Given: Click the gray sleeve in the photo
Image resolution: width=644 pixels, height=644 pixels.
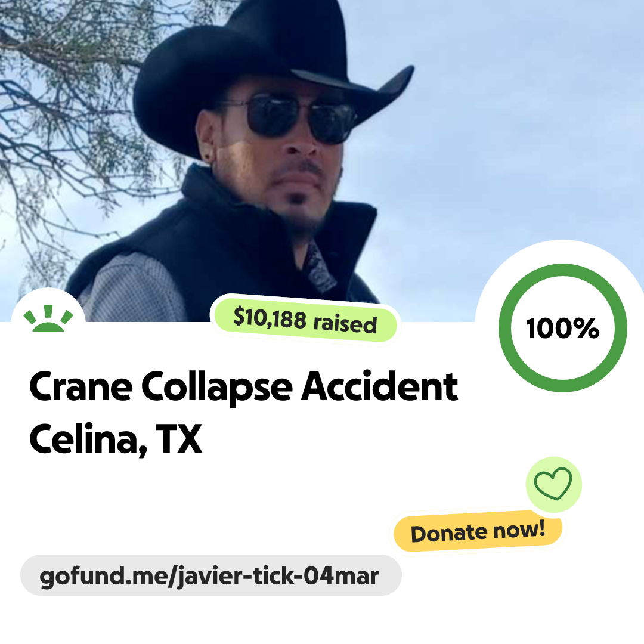Looking at the screenshot, I should [x=131, y=287].
